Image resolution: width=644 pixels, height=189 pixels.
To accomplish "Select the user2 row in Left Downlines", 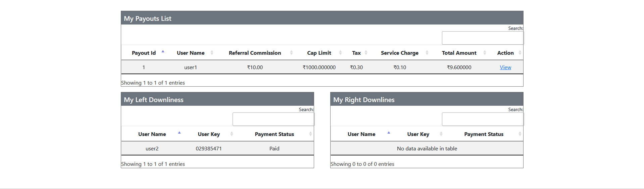I will pos(152,148).
